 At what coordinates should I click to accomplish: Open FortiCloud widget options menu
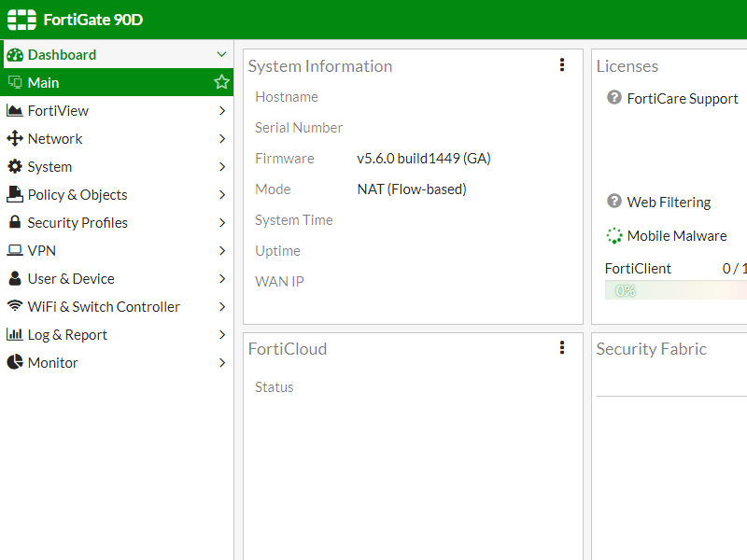562,347
